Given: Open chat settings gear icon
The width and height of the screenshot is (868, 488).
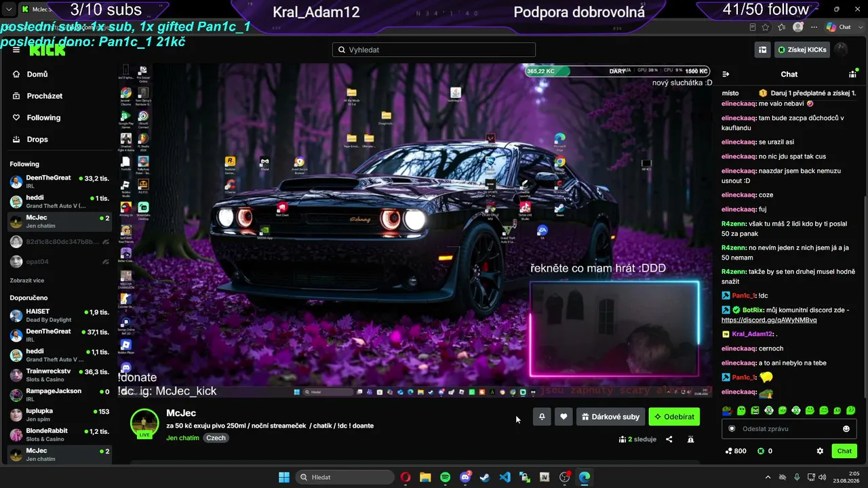Looking at the screenshot, I should [x=820, y=451].
